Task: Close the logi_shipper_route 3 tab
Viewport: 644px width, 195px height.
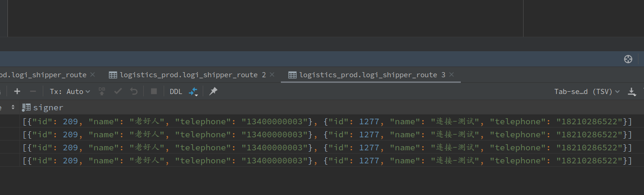Action: [451, 74]
